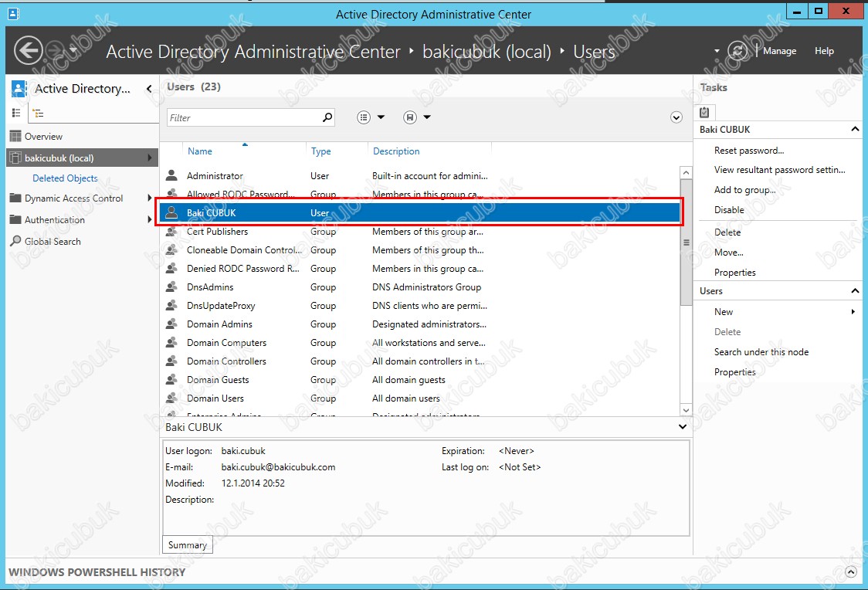Open Deleted Objects in navigation
Screen dimensions: 868x590
tap(65, 178)
